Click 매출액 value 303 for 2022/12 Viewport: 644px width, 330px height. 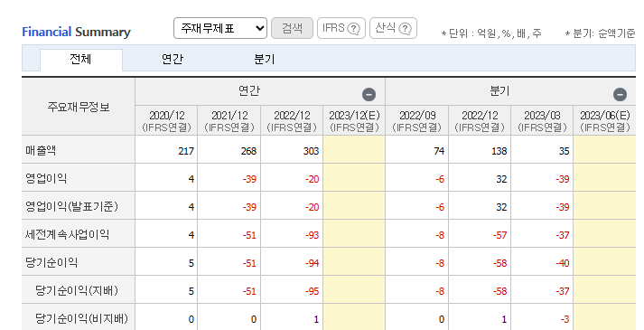pyautogui.click(x=311, y=151)
